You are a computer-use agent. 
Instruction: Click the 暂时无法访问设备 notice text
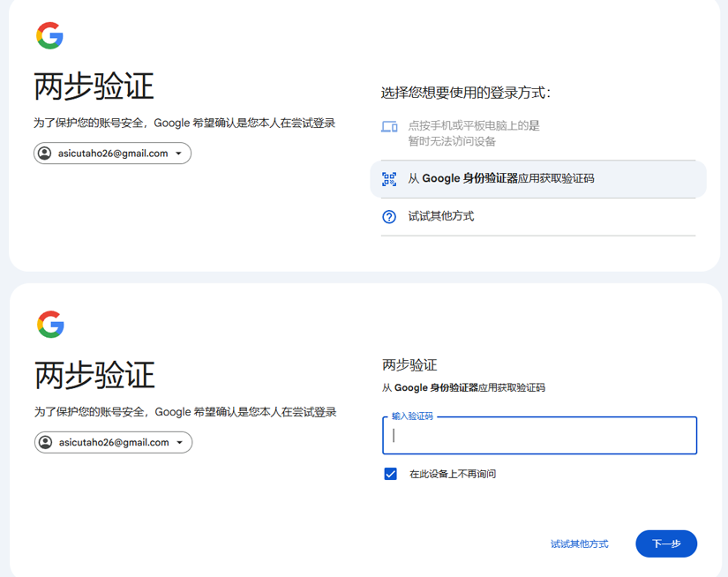(452, 141)
